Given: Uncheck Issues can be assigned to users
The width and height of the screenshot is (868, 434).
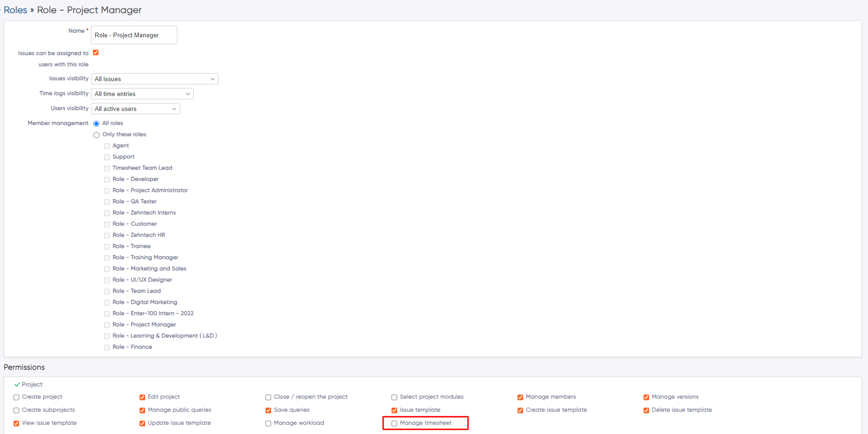Looking at the screenshot, I should point(95,52).
